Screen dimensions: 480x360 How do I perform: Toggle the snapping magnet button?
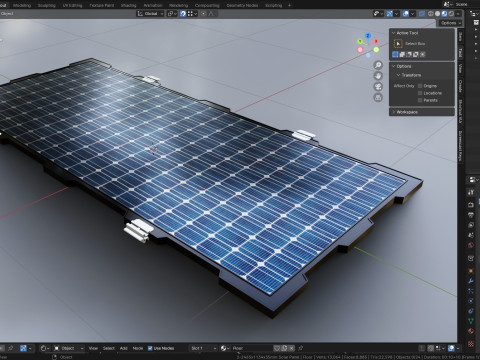[183, 14]
